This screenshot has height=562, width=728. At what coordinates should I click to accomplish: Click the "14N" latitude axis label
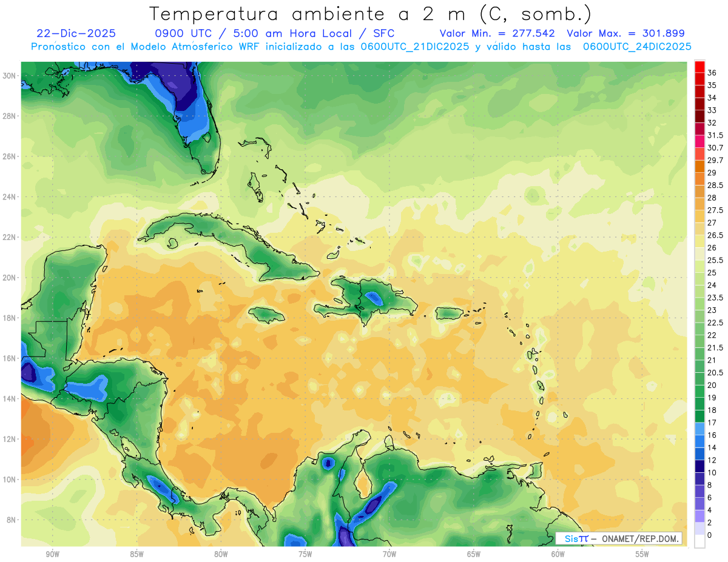[x=10, y=398]
